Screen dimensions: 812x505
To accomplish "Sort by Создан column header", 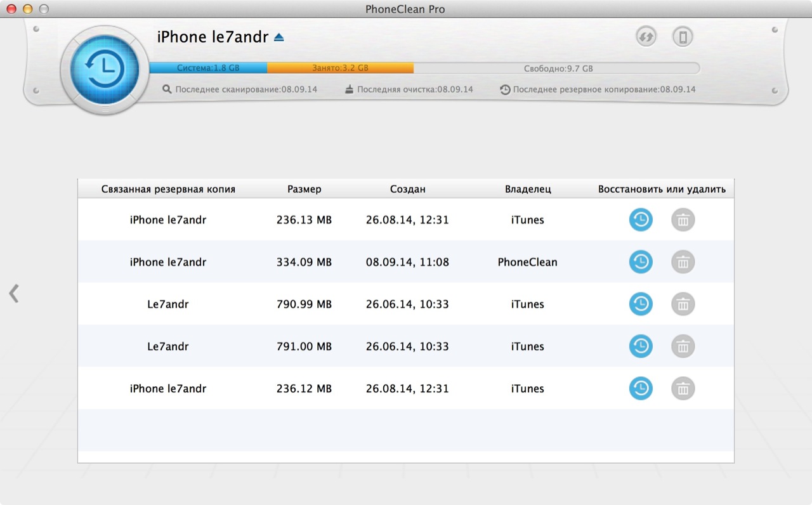I will pyautogui.click(x=408, y=189).
